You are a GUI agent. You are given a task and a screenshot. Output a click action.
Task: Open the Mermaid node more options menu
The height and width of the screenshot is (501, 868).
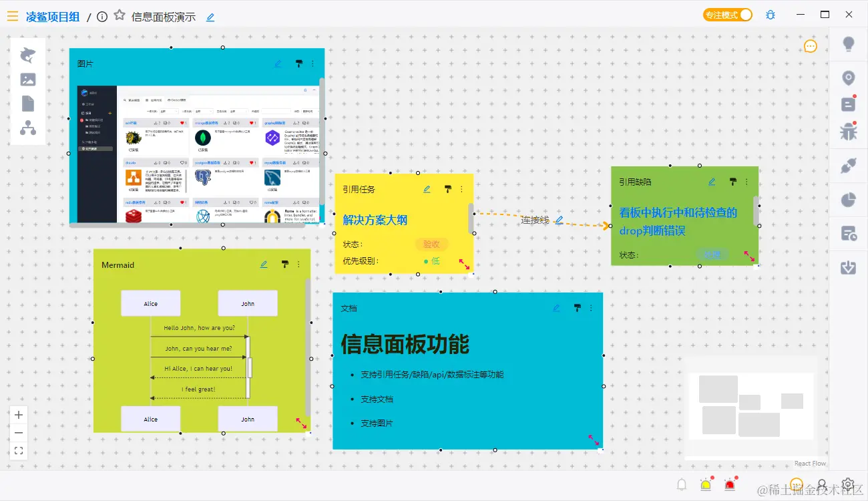pos(298,265)
